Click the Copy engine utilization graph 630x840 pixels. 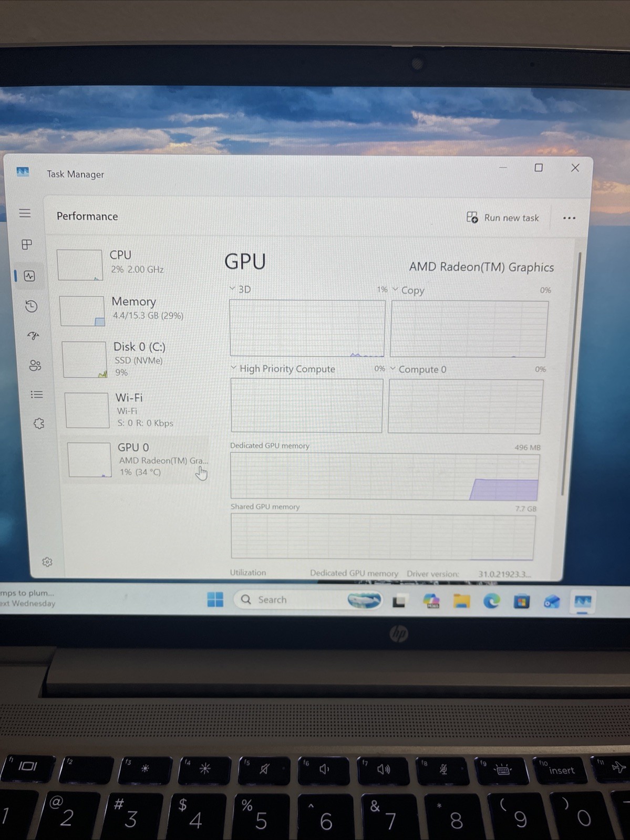point(469,329)
